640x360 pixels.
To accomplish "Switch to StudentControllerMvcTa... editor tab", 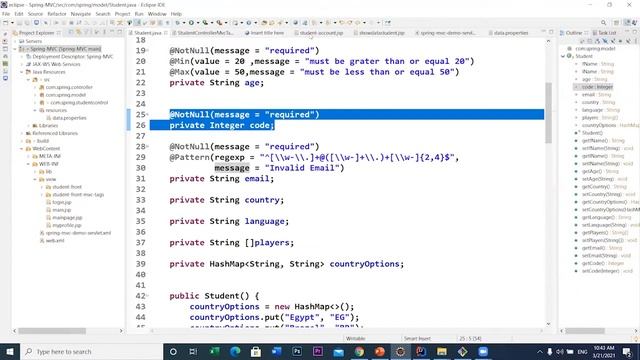I will [205, 33].
